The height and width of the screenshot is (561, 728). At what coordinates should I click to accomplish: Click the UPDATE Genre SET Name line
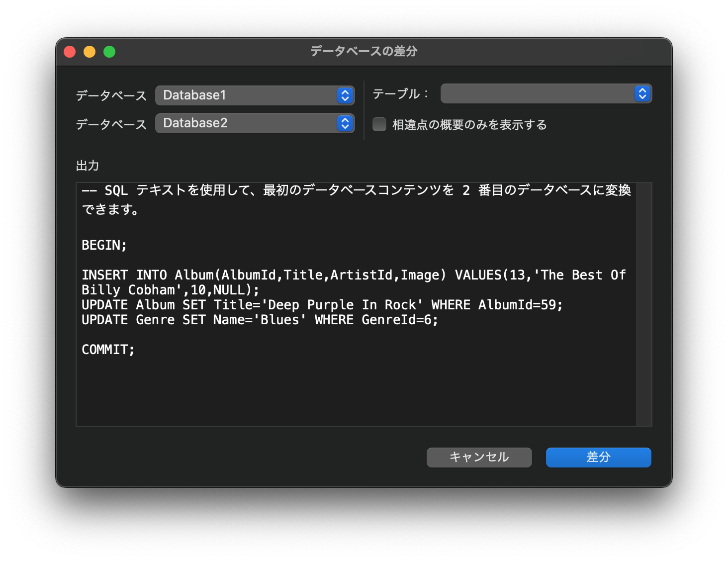[x=260, y=320]
